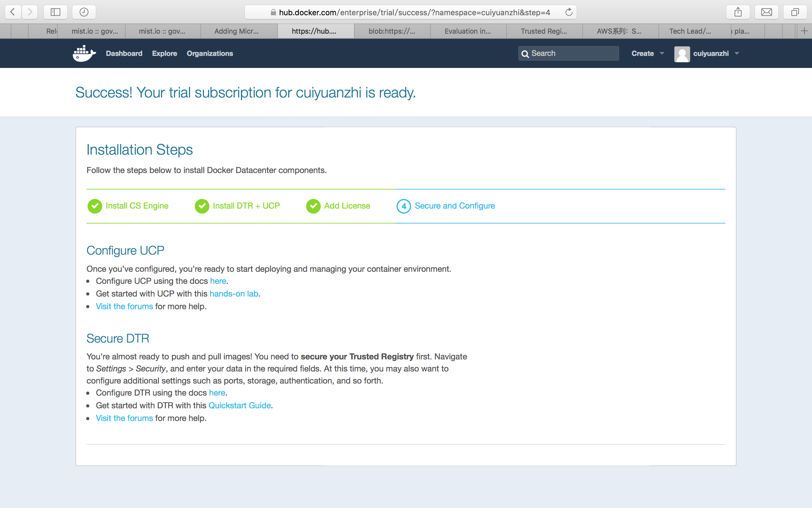Click the Add License checkmark icon
Image resolution: width=812 pixels, height=508 pixels.
tap(313, 206)
